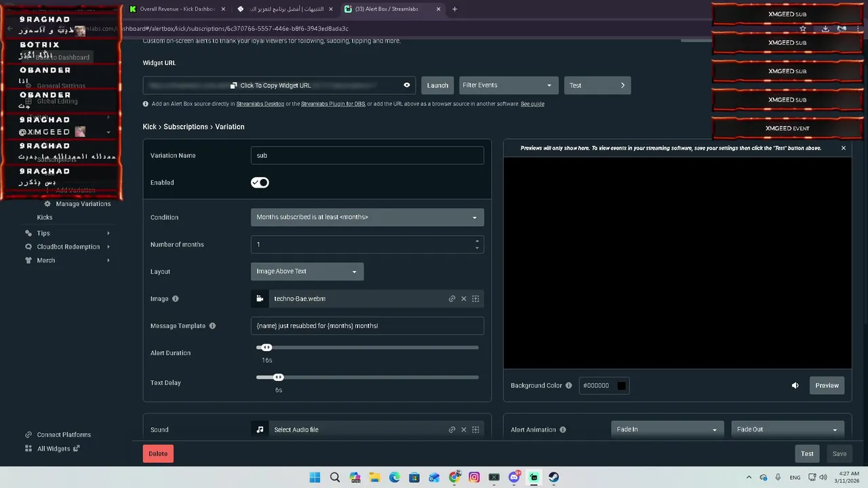
Task: Open Steam from the taskbar
Action: tap(554, 477)
